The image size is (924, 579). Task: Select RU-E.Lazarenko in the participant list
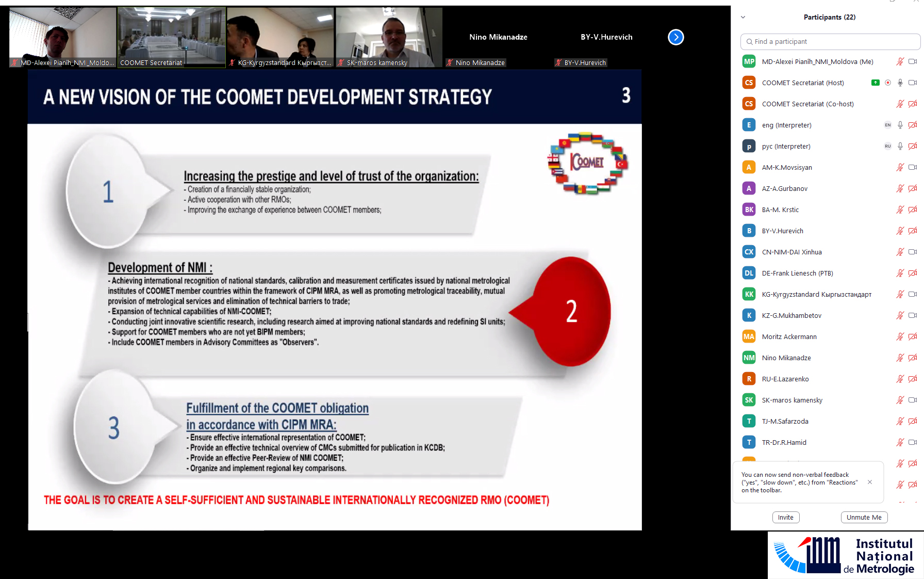point(785,379)
